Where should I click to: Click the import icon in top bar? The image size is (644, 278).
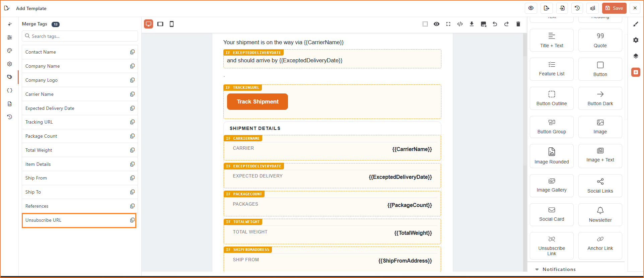coord(562,8)
